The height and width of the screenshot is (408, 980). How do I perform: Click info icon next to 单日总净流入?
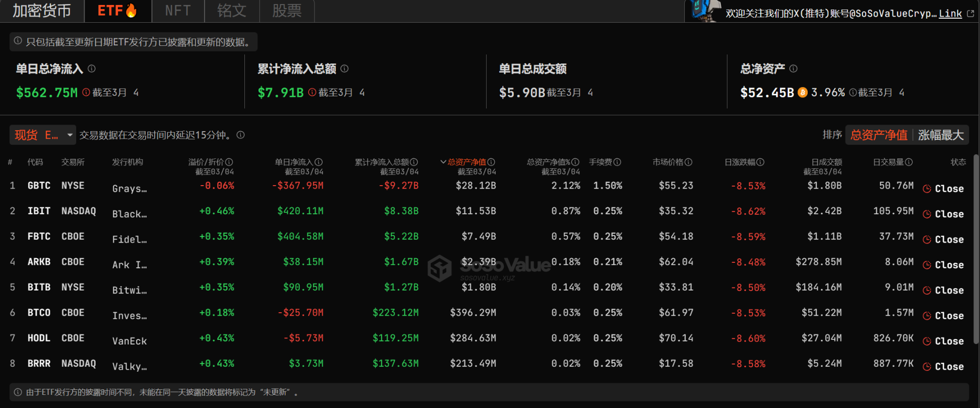(92, 69)
